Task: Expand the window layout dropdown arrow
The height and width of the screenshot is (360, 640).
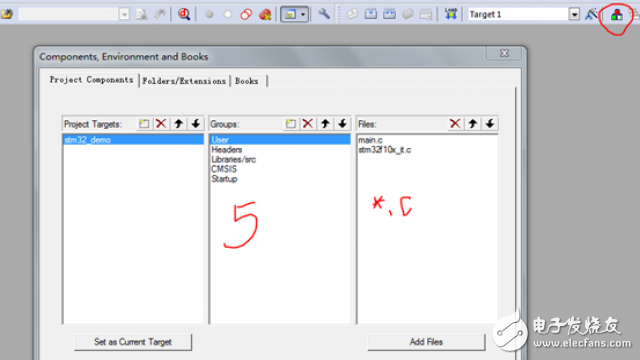Action: click(x=303, y=15)
